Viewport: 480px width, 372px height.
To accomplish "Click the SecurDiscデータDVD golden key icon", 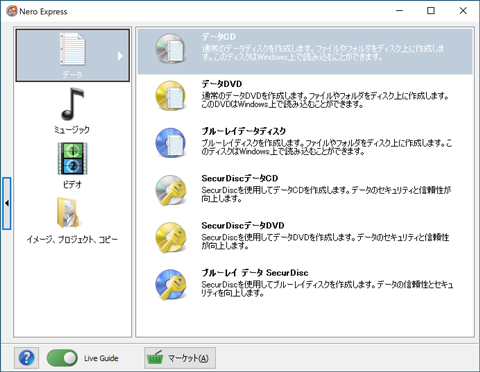I will (x=171, y=237).
